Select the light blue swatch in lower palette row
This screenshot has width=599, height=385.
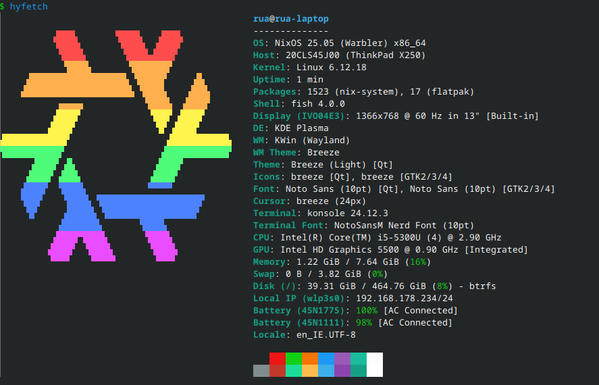[x=326, y=371]
